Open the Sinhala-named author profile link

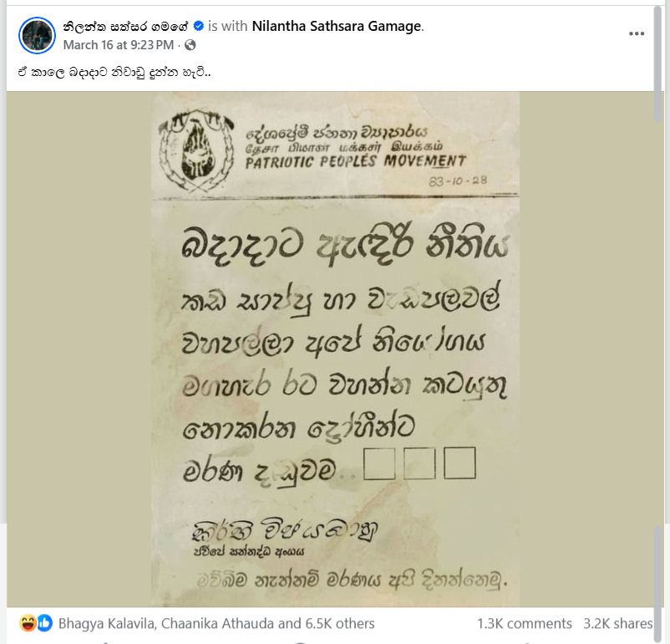pos(125,27)
